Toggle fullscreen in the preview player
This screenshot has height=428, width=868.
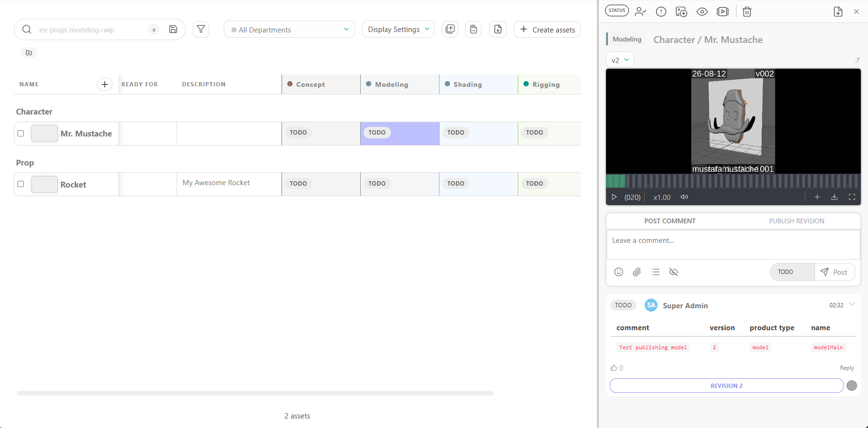coord(852,197)
